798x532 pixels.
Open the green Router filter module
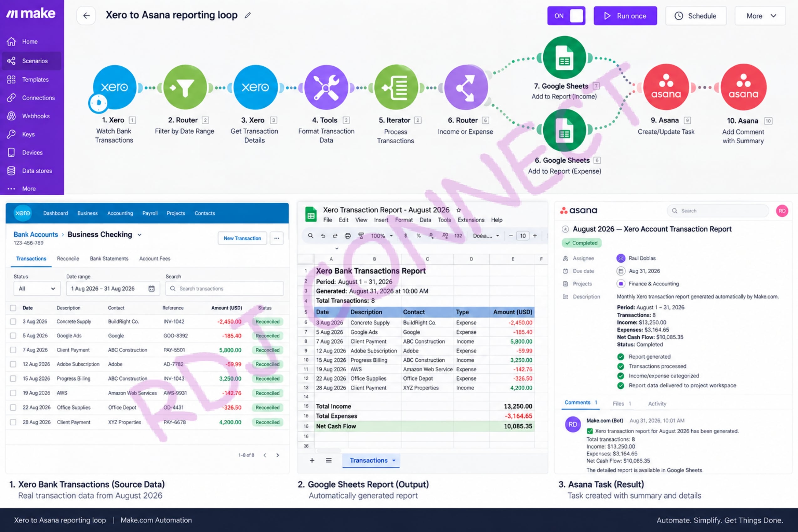tap(185, 87)
